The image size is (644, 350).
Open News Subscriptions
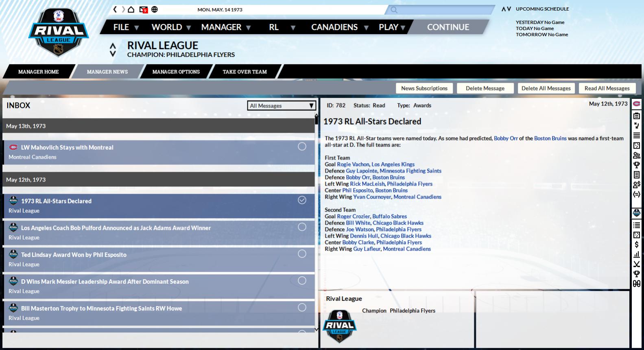(x=424, y=88)
